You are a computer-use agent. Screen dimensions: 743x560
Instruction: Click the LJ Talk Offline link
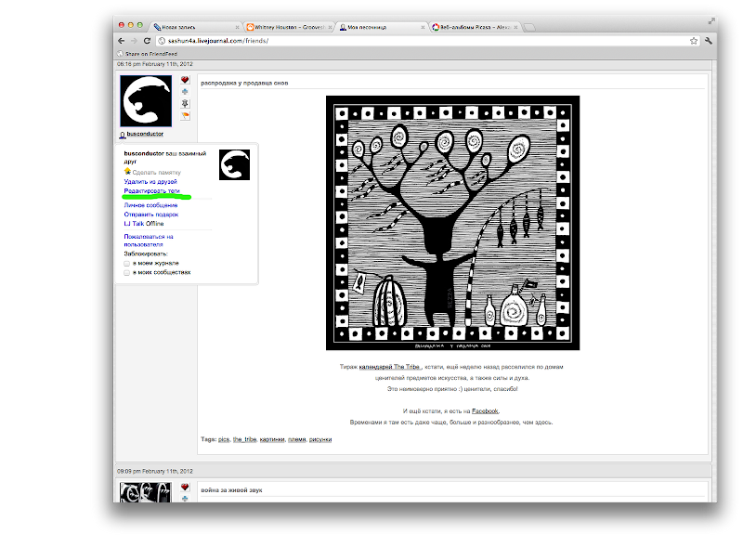click(x=144, y=224)
